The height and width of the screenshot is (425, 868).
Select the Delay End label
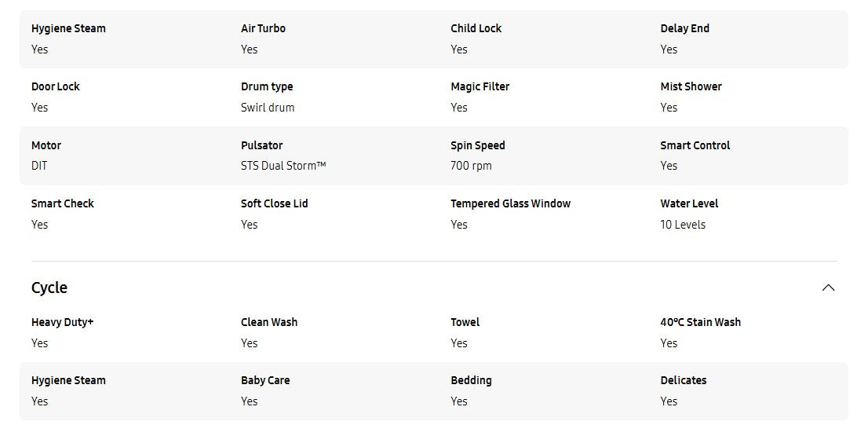coord(684,28)
